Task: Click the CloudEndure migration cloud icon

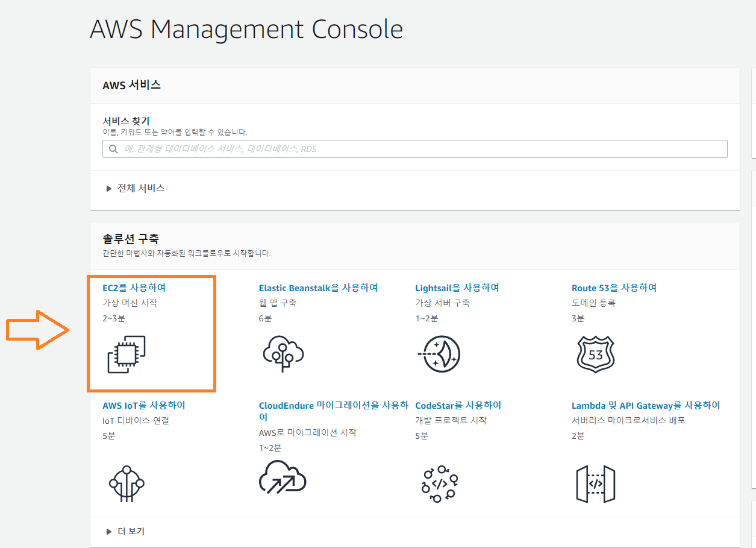Action: pos(283,477)
